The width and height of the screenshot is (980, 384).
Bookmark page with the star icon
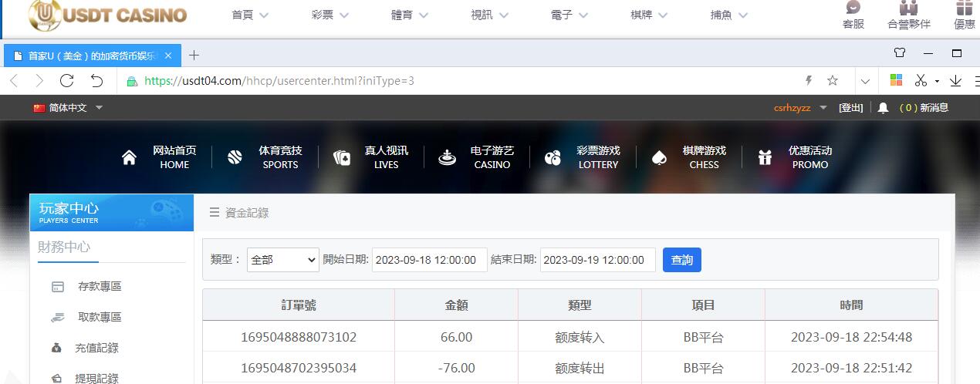(833, 80)
